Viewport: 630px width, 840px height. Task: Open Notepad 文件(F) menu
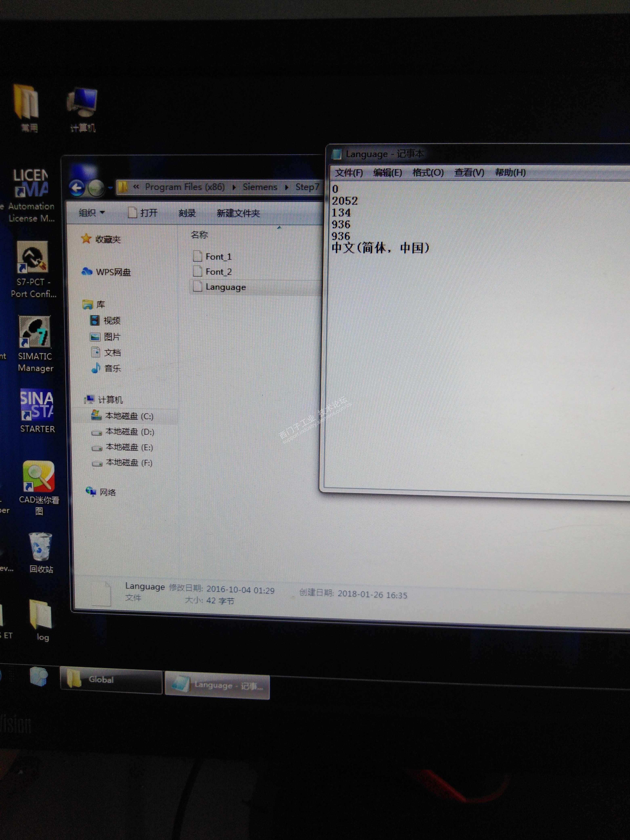tap(349, 173)
